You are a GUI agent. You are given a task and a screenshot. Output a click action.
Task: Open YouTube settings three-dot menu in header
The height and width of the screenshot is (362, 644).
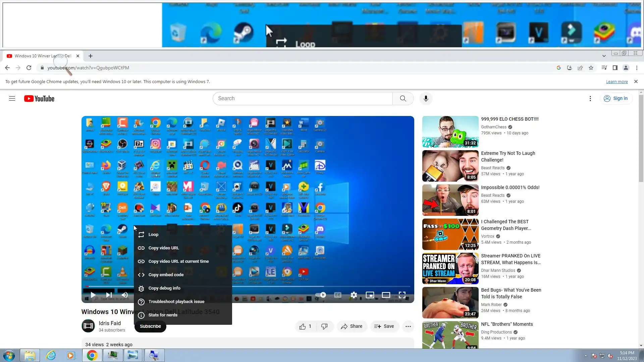click(x=590, y=99)
